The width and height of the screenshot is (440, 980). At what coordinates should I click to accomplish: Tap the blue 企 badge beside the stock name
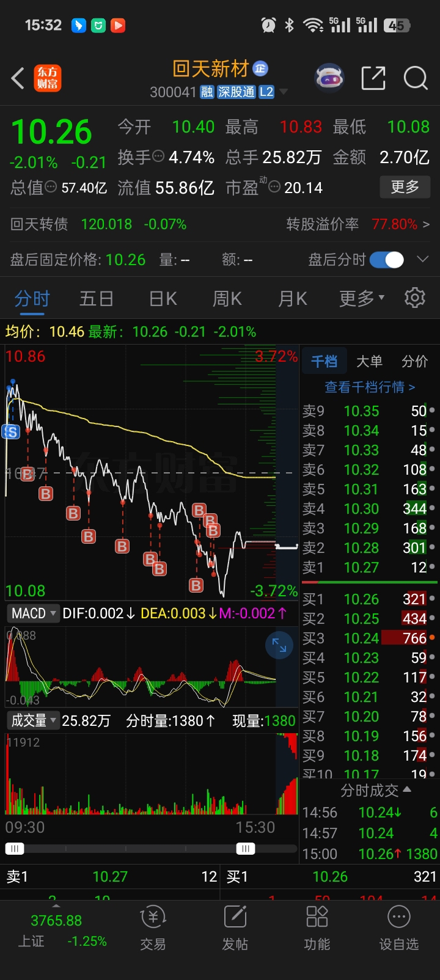pyautogui.click(x=260, y=68)
